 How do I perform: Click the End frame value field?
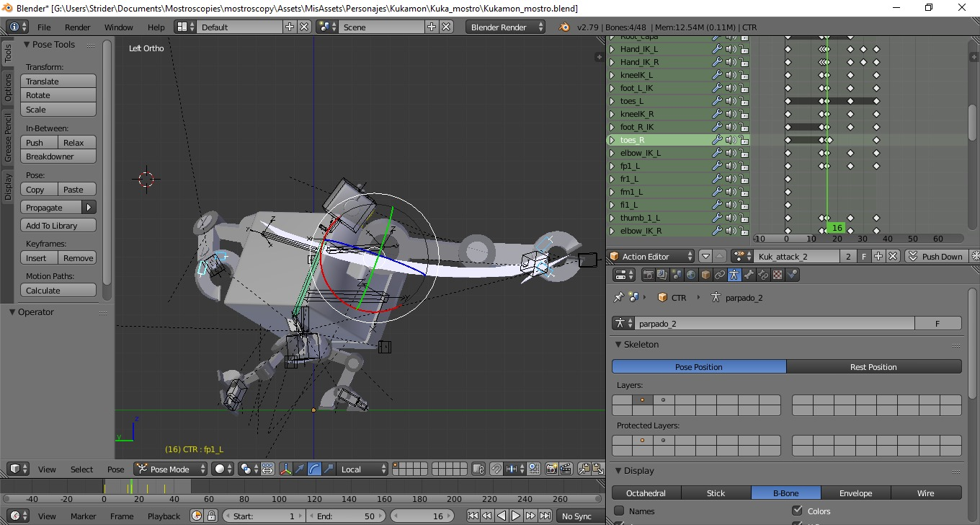(346, 516)
